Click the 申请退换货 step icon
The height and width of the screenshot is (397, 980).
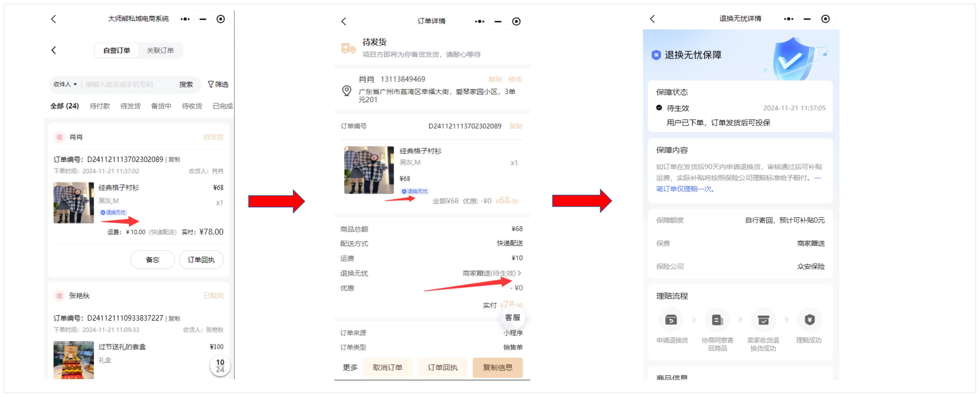point(671,320)
